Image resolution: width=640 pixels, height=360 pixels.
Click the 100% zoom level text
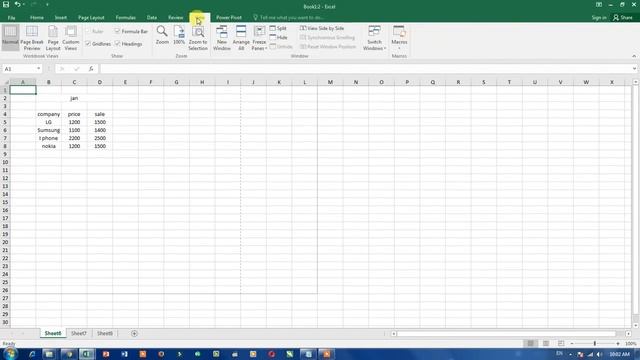pyautogui.click(x=631, y=344)
